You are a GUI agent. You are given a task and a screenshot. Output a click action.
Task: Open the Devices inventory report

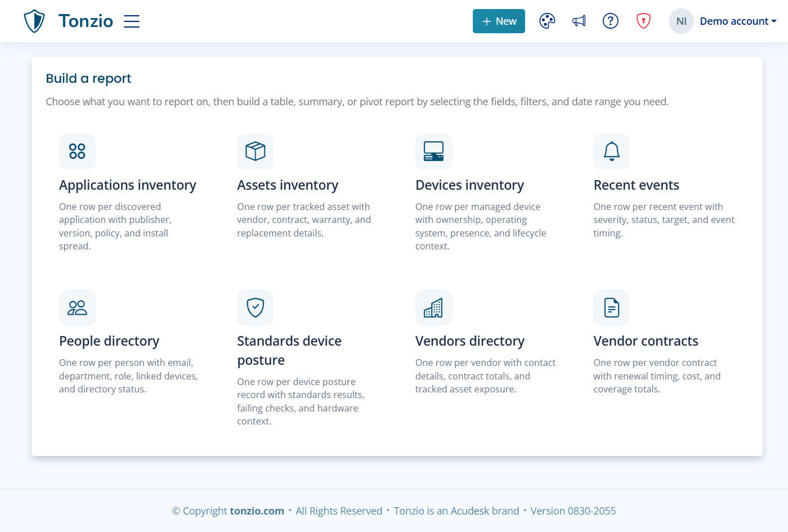tap(469, 185)
